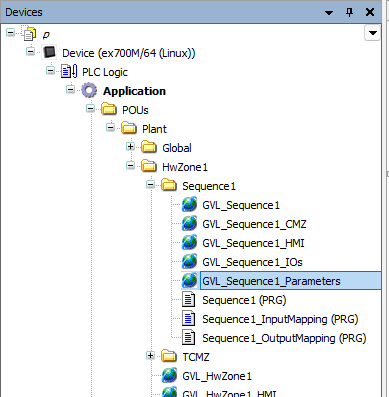Image resolution: width=389 pixels, height=397 pixels.
Task: Select the HwZone1 folder label
Action: [x=185, y=167]
